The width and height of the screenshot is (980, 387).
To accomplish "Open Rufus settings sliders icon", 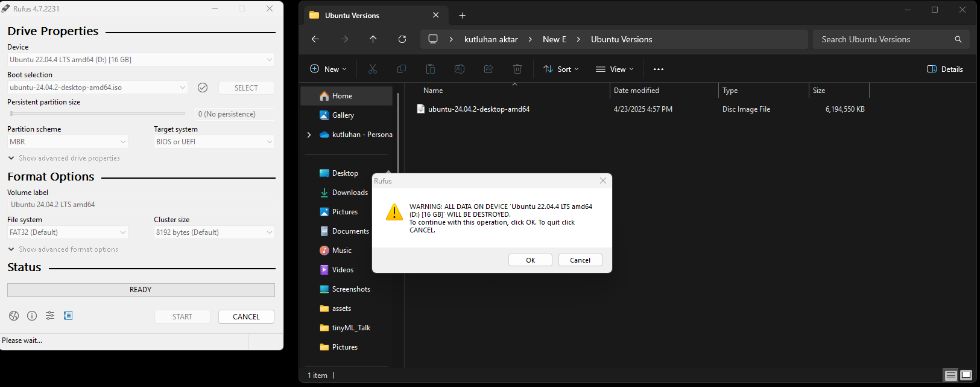I will 50,316.
